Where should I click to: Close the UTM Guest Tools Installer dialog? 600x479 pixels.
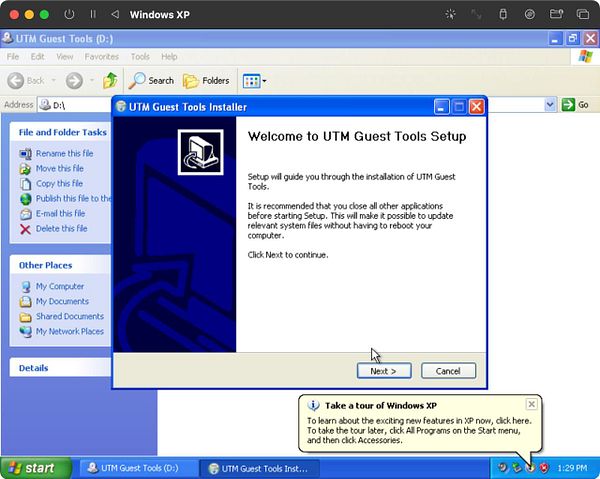coord(476,107)
